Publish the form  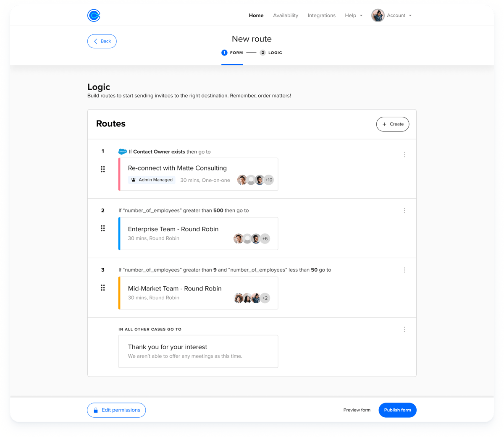[397, 410]
